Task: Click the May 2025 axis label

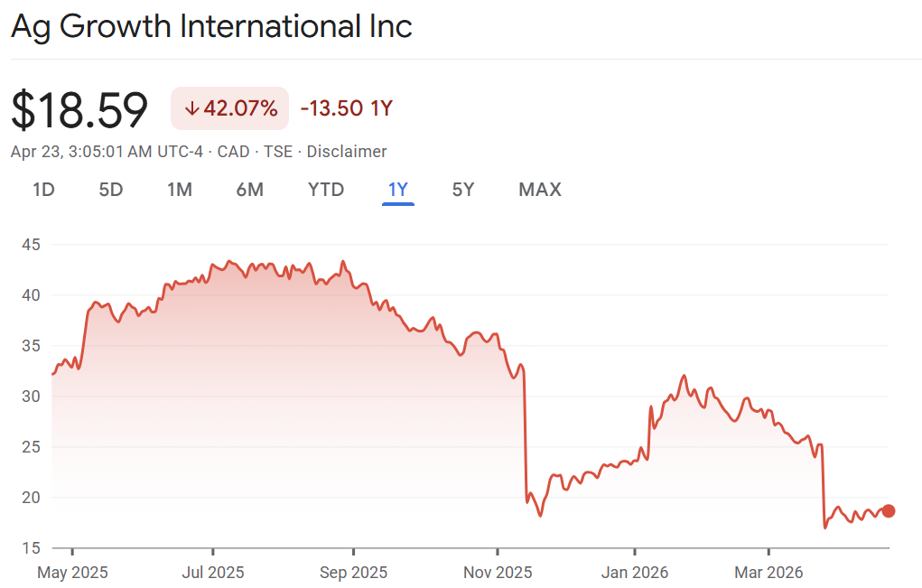Action: pos(72,573)
